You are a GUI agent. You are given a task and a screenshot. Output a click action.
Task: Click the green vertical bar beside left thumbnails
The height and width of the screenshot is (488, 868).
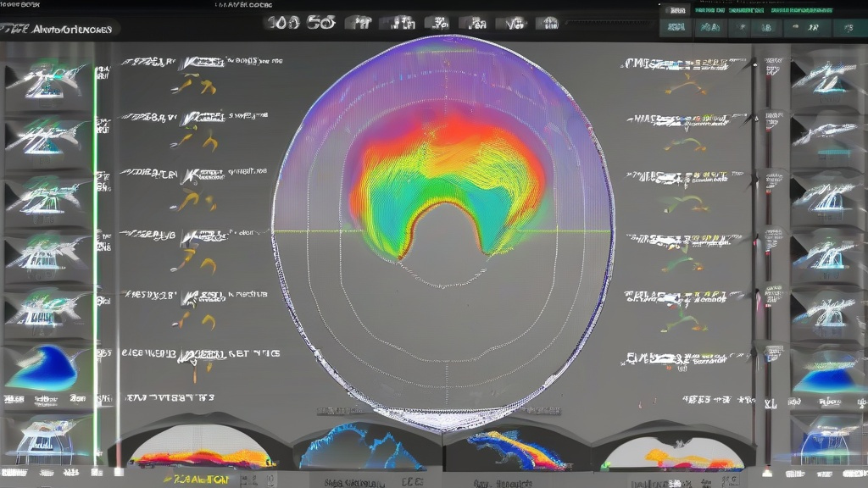(x=96, y=254)
